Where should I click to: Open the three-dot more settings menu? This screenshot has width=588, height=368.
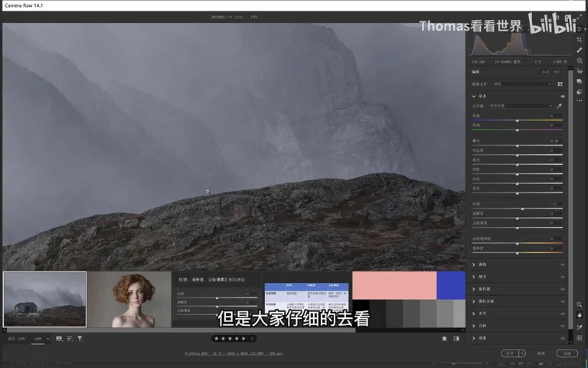point(580,100)
